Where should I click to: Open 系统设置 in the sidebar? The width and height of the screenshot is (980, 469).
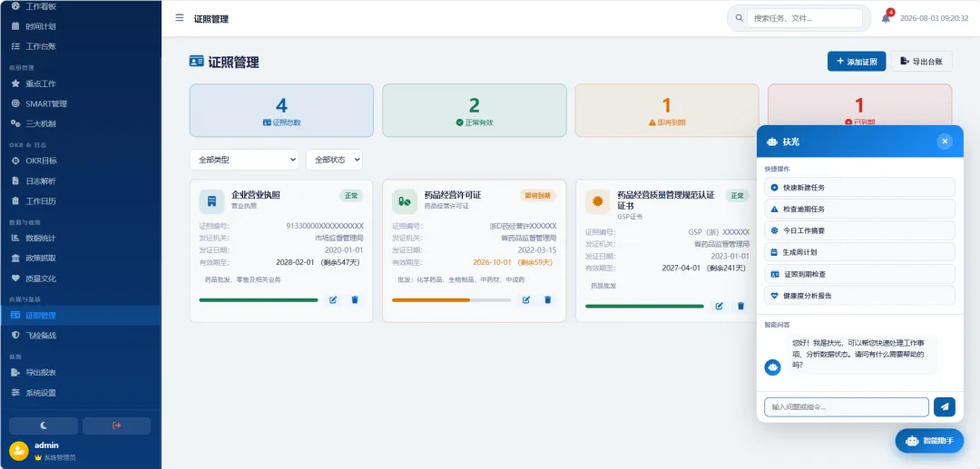click(x=80, y=393)
